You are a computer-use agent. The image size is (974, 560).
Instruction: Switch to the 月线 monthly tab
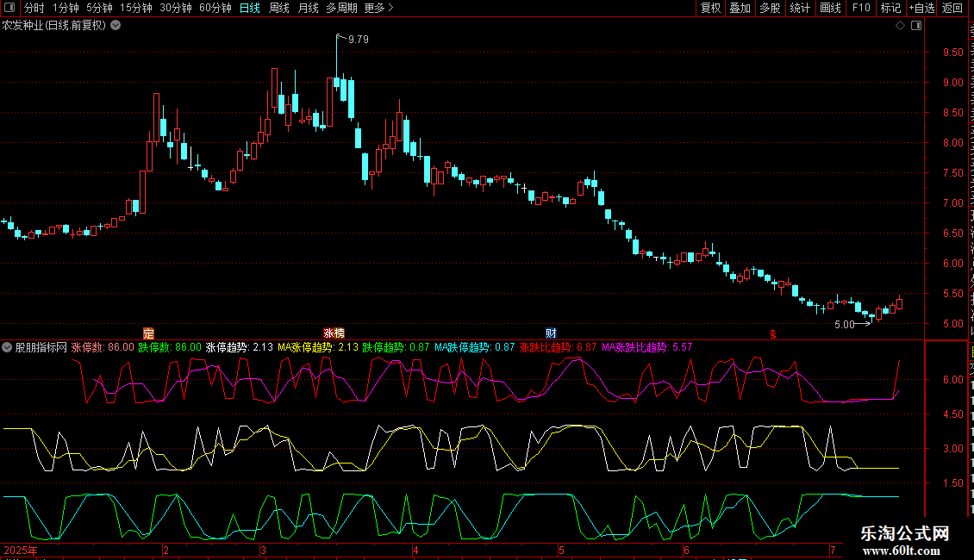coord(308,8)
